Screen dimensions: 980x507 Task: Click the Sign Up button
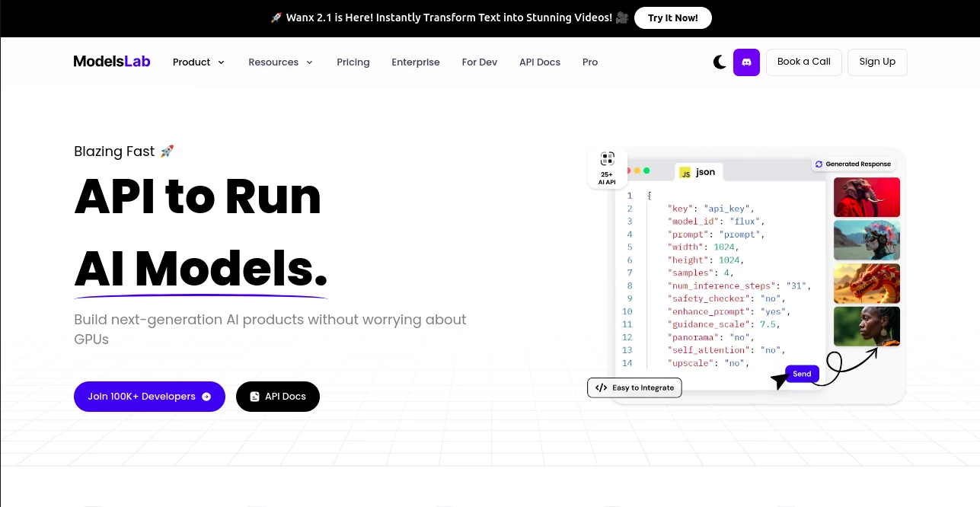[877, 62]
